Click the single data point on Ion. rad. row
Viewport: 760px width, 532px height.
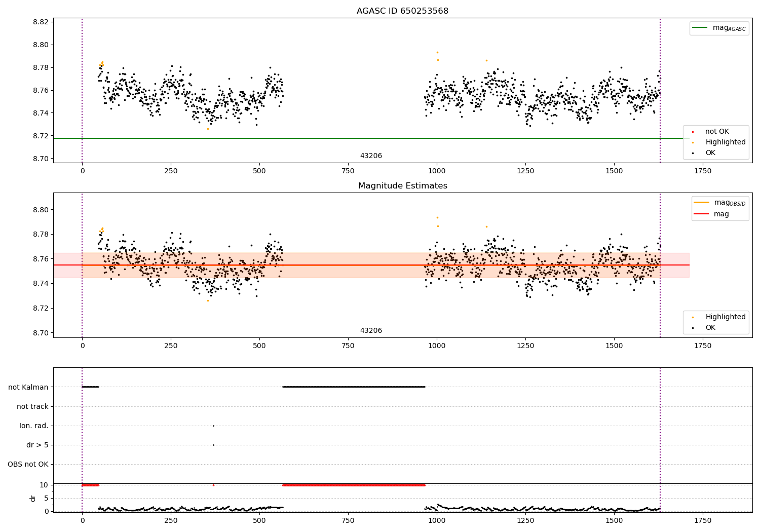pyautogui.click(x=213, y=426)
